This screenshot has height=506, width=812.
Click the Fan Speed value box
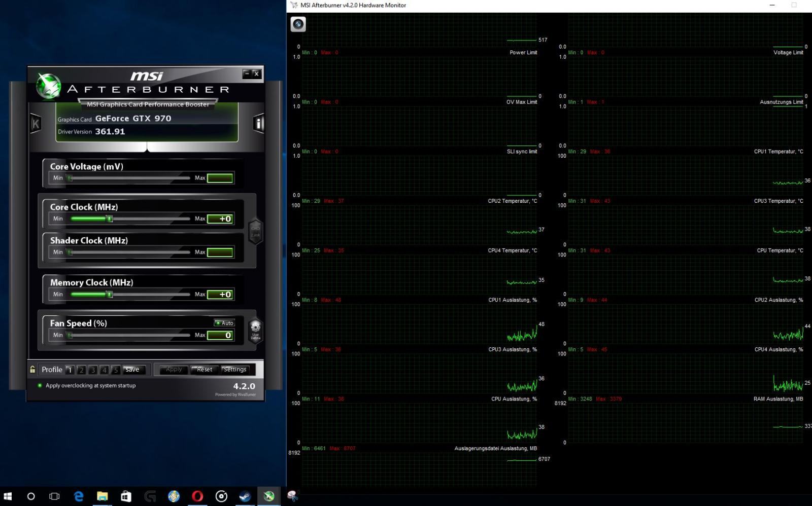click(220, 335)
